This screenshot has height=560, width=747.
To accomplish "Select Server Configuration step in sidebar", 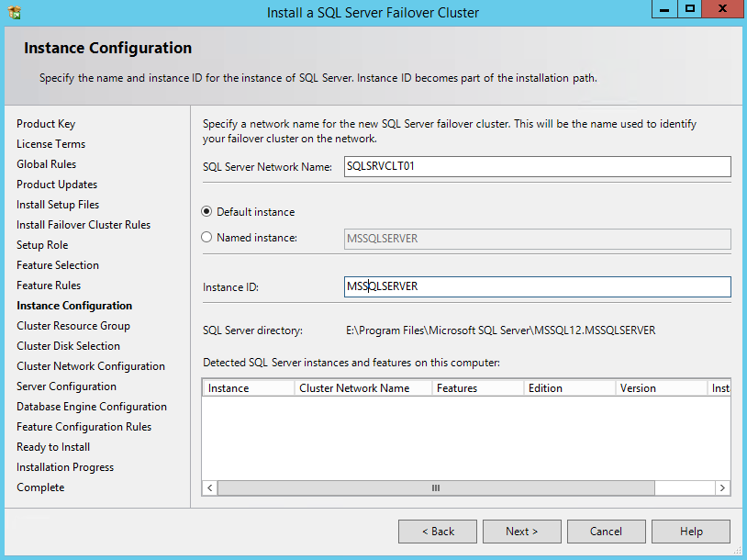I will [67, 386].
